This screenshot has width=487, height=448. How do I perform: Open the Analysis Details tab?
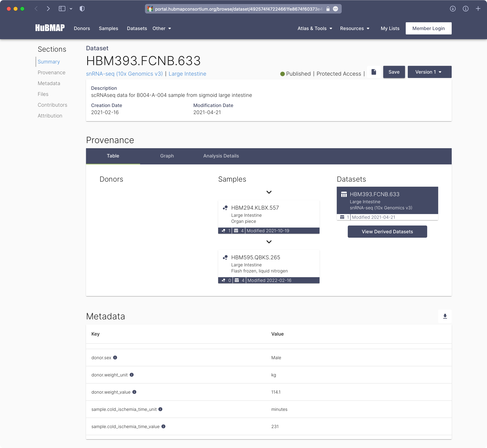click(221, 156)
